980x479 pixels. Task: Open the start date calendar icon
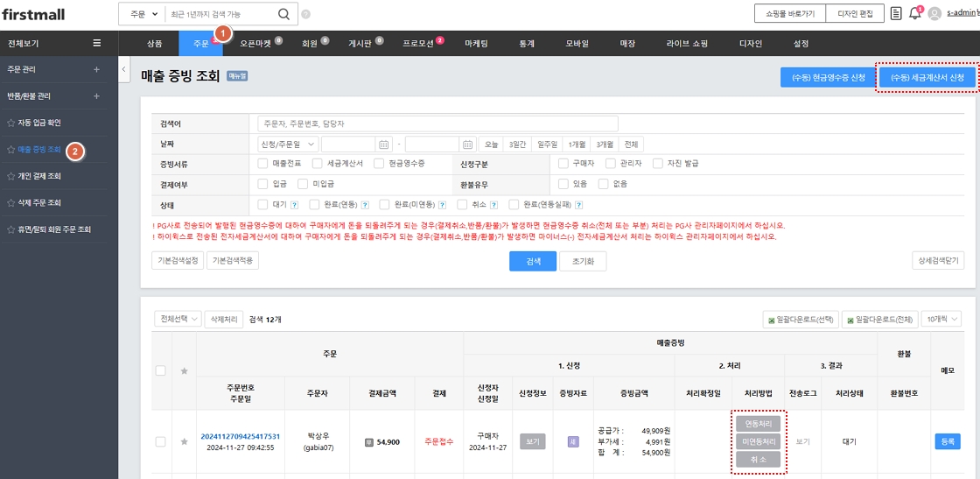pos(384,144)
